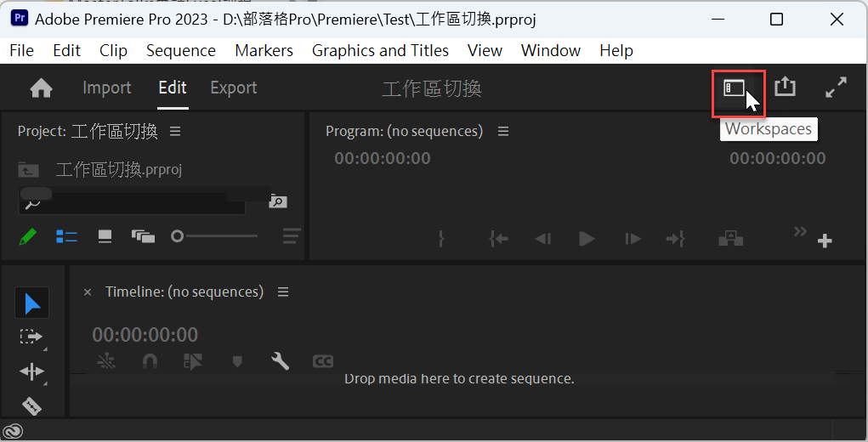
Task: Open the Button Editor plus icon
Action: click(x=825, y=241)
